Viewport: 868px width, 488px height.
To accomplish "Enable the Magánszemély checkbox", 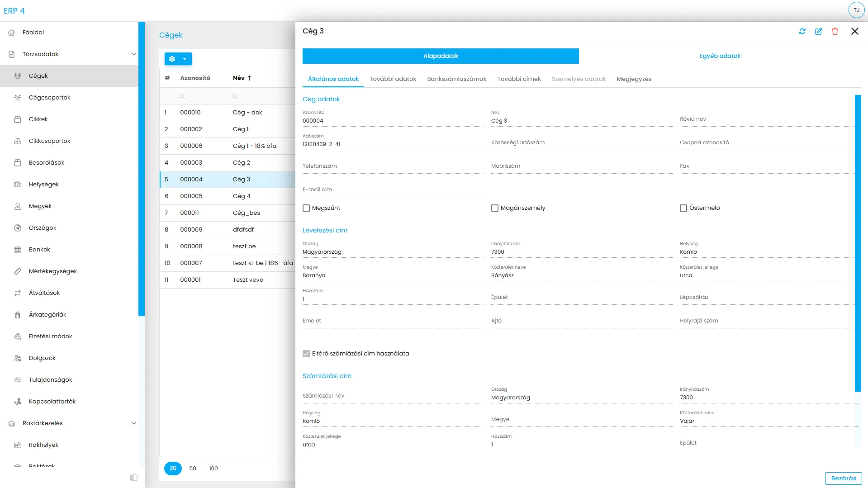I will tap(495, 208).
